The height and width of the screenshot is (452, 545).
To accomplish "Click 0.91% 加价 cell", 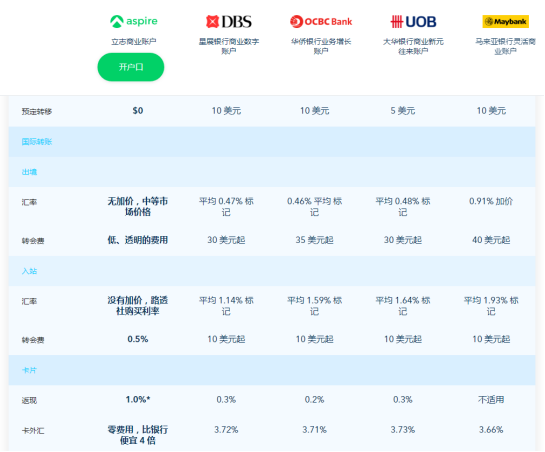I will coord(491,201).
